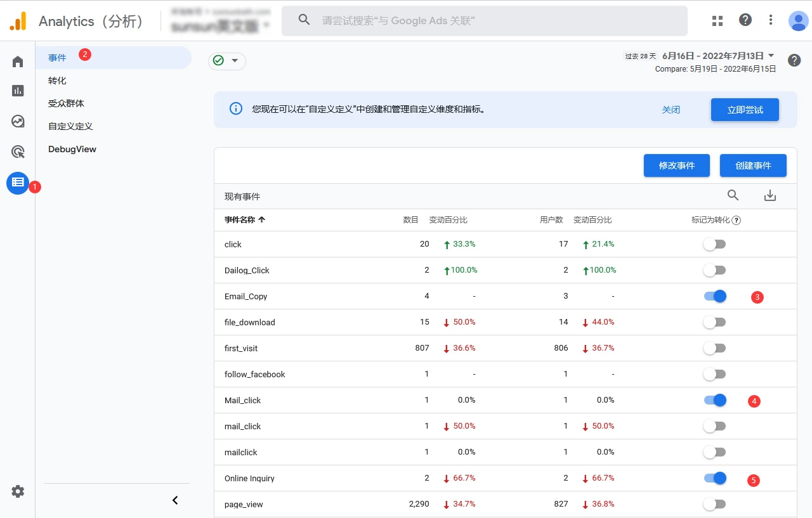Click the 用户数 column header
This screenshot has height=518, width=812.
tap(551, 220)
